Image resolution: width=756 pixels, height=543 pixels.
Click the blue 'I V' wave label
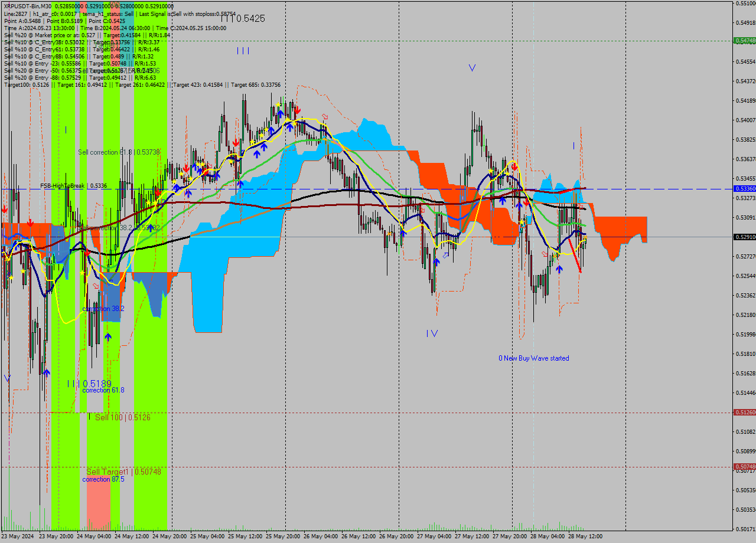point(432,333)
